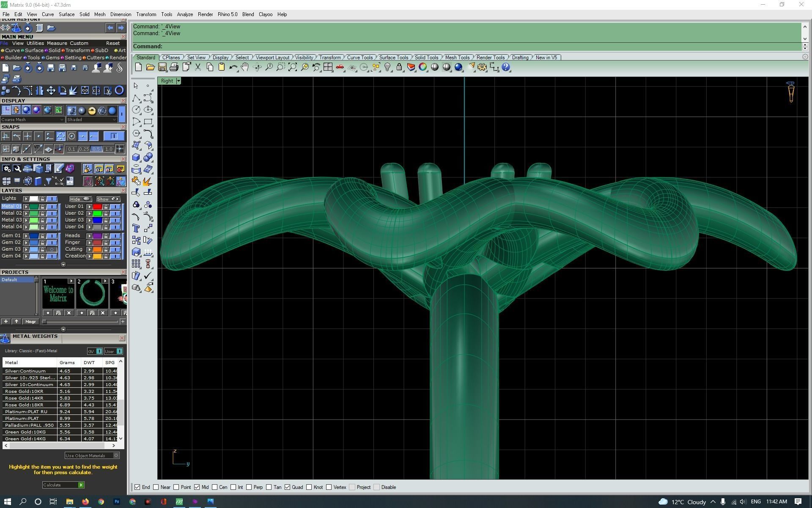Click the Gems category in Main Menu
Screen dimensions: 812x508
click(x=52, y=58)
